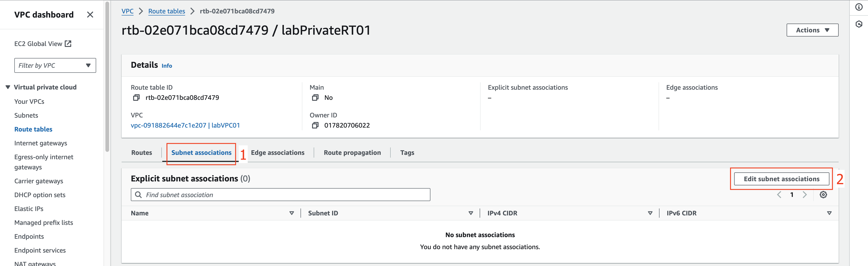
Task: Click the sidebar vertical scrollbar
Action: click(x=107, y=77)
